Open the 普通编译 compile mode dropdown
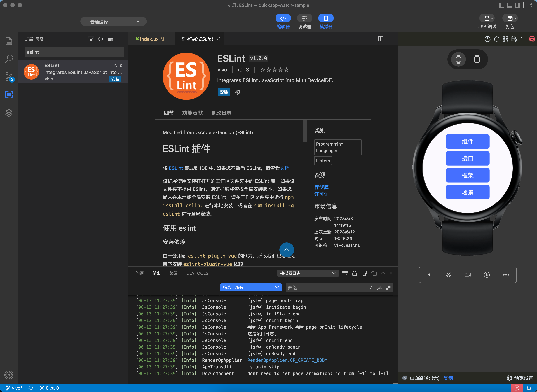Image resolution: width=537 pixels, height=392 pixels. 114,22
